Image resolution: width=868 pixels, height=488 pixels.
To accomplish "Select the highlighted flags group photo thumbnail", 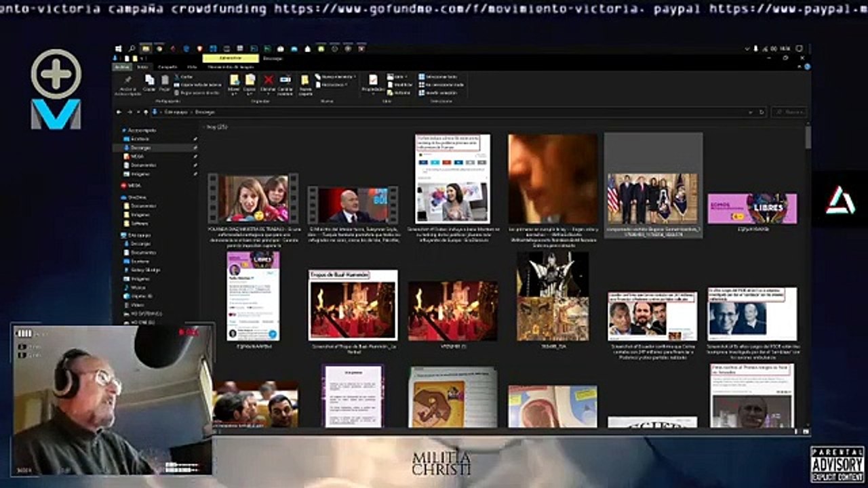I will [x=653, y=198].
